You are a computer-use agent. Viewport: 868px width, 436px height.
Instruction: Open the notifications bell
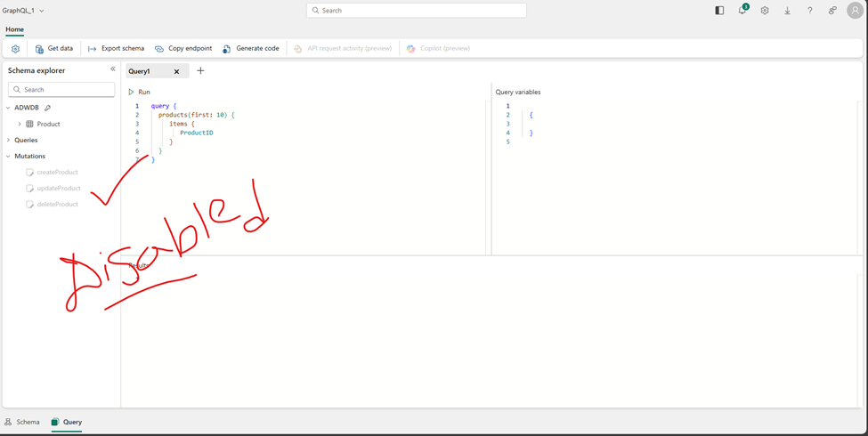(x=742, y=11)
